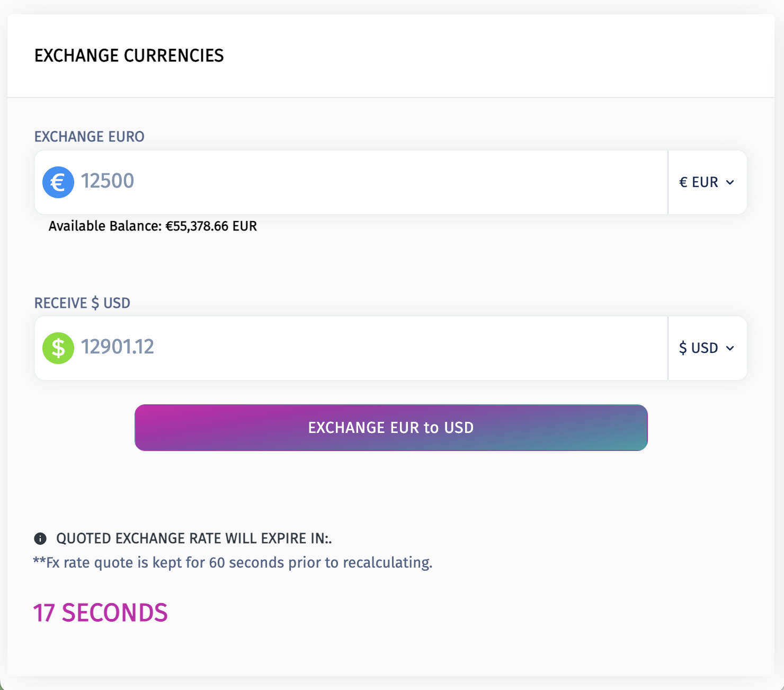This screenshot has width=784, height=690.
Task: Select the € EUR currency label
Action: click(x=699, y=182)
